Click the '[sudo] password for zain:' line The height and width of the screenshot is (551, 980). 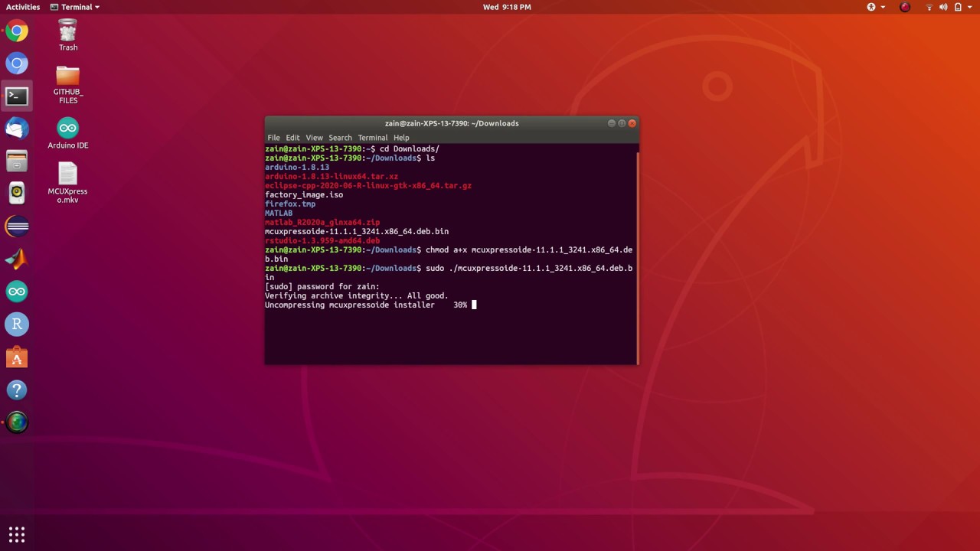(x=322, y=286)
